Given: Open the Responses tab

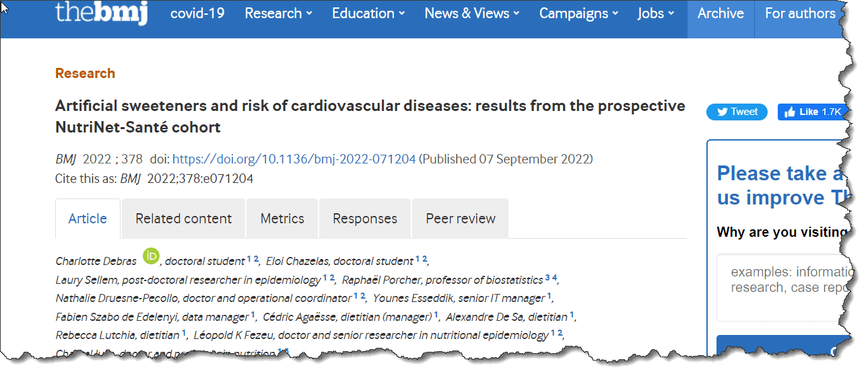Looking at the screenshot, I should [x=365, y=219].
